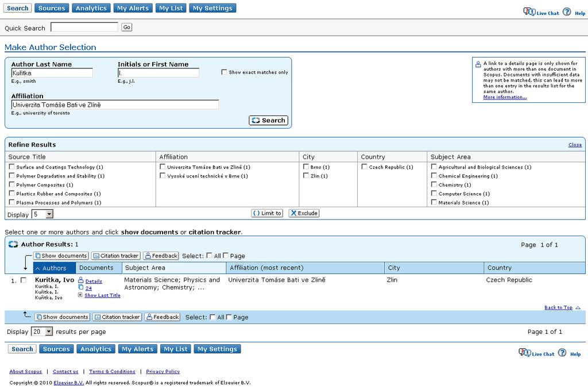
Task: Check Czech Republic country filter
Action: click(x=364, y=167)
